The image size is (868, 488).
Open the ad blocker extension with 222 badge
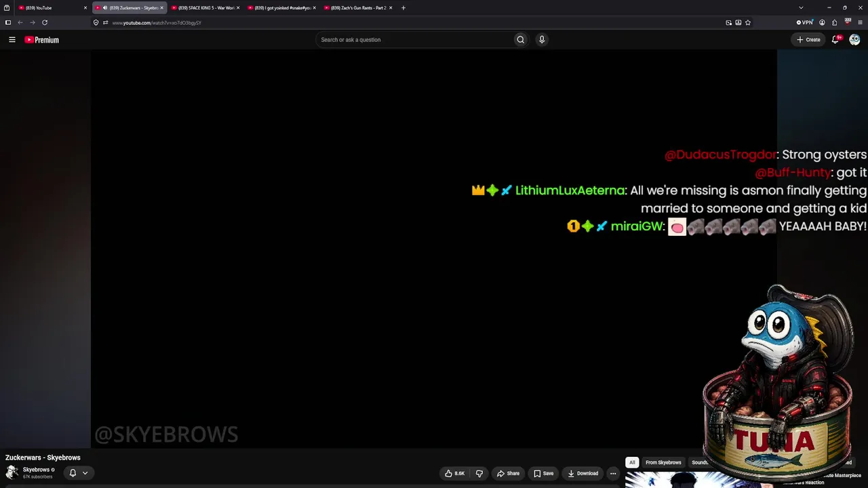(848, 22)
